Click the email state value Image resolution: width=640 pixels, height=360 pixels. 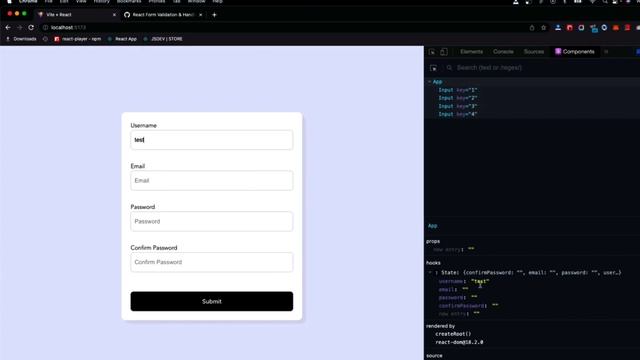click(465, 289)
